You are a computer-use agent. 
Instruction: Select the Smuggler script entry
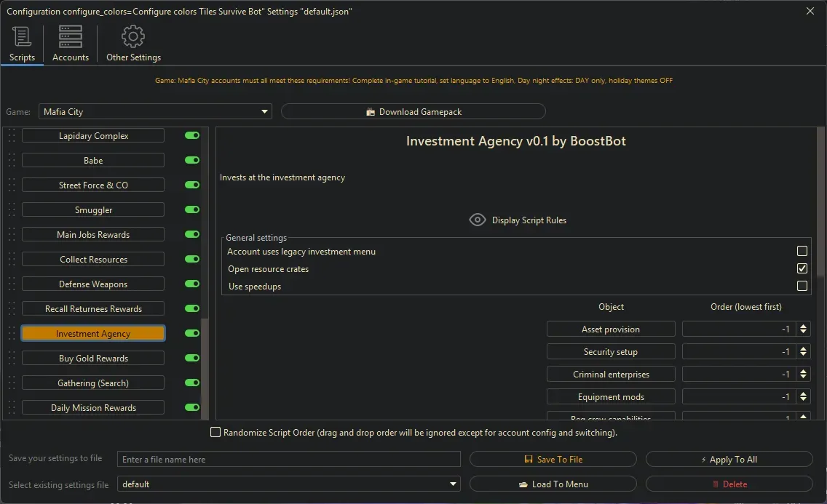pyautogui.click(x=92, y=209)
